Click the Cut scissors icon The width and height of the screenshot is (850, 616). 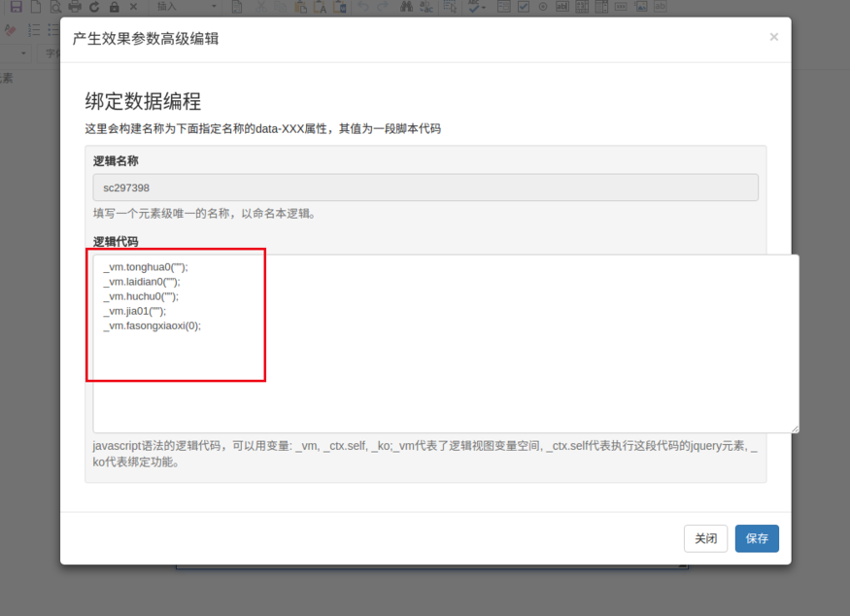[x=260, y=7]
